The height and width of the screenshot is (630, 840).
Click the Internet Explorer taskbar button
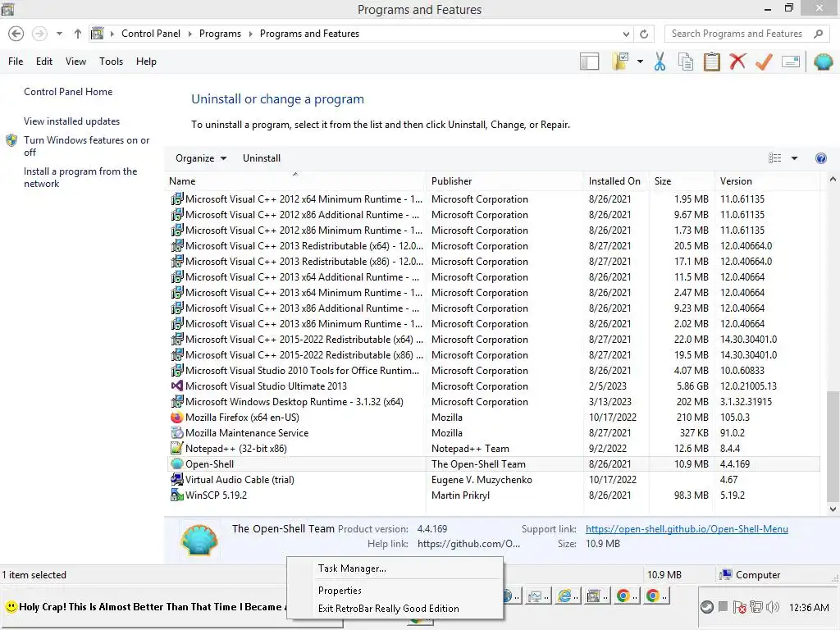(567, 596)
